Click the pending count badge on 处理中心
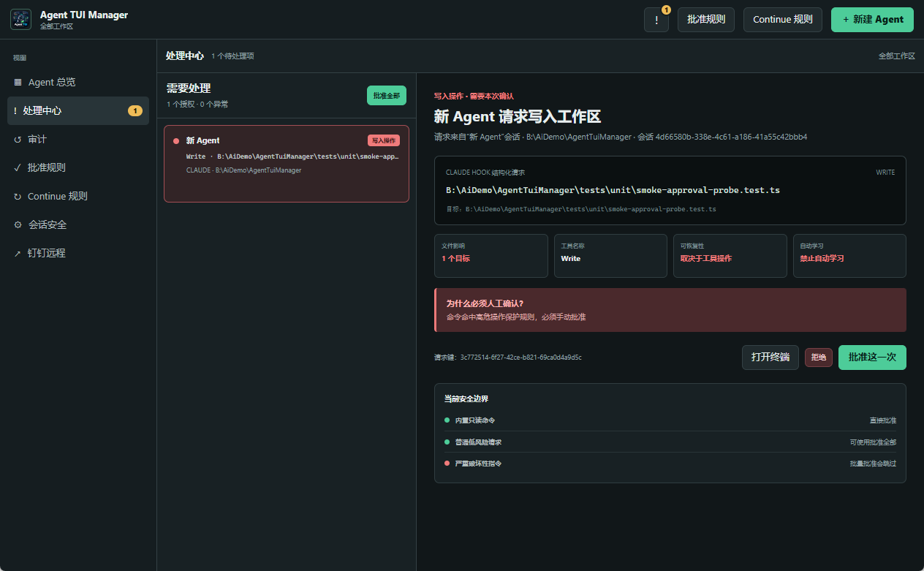The image size is (924, 571). click(x=135, y=111)
